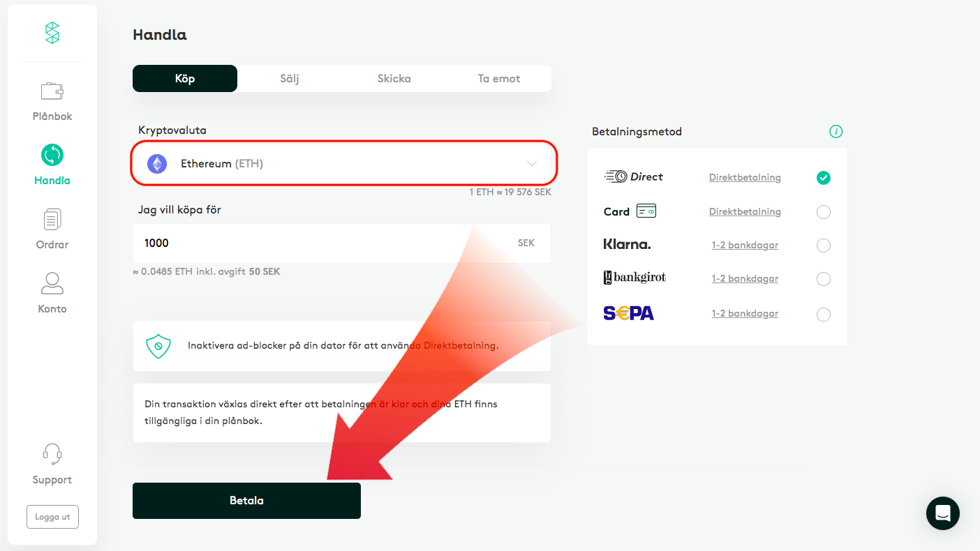Image resolution: width=980 pixels, height=551 pixels.
Task: Switch to the Sälj tab
Action: (x=290, y=79)
